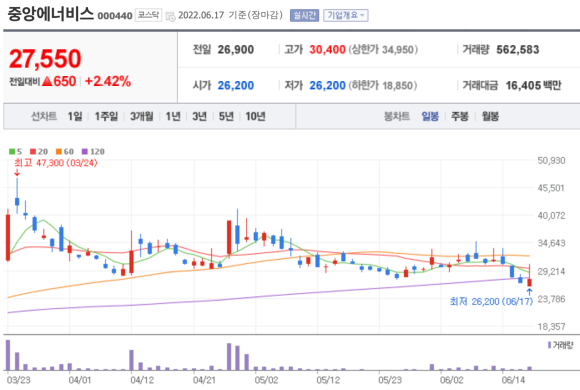Click the red 20-day moving average swatch
Image resolution: width=580 pixels, height=390 pixels.
(x=33, y=152)
